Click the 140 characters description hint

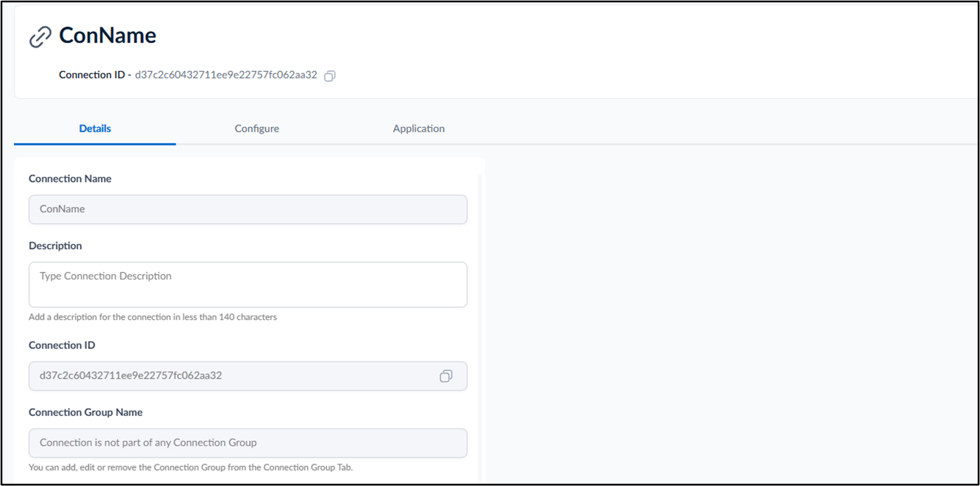[153, 317]
